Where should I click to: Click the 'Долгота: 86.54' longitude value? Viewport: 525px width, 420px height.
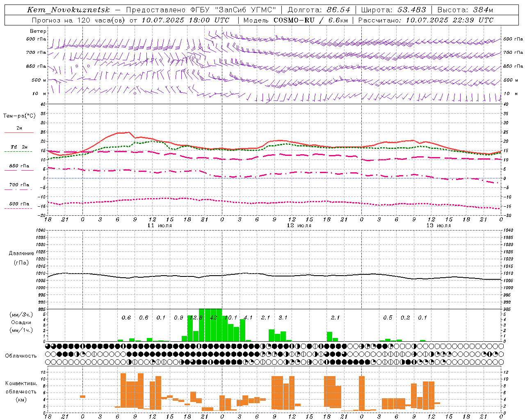pyautogui.click(x=319, y=10)
